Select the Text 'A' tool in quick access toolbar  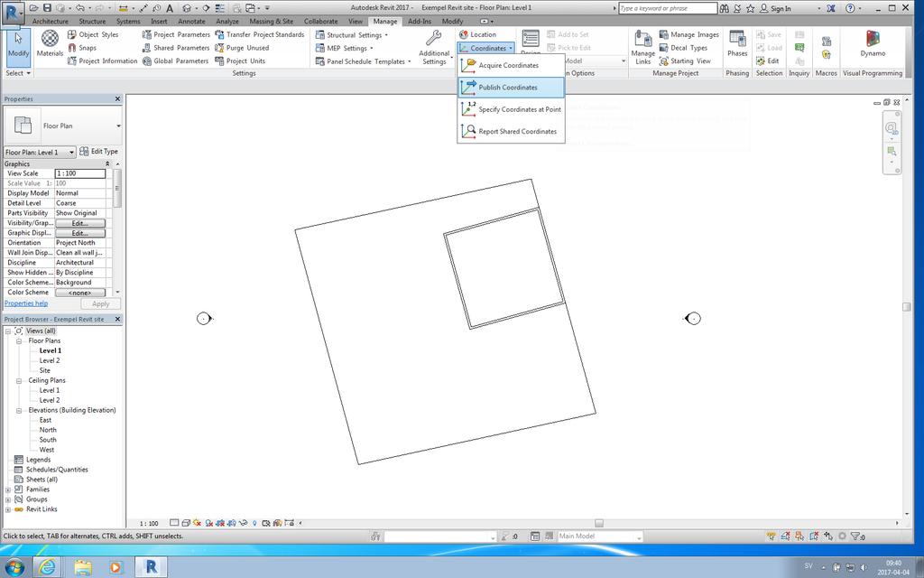170,8
